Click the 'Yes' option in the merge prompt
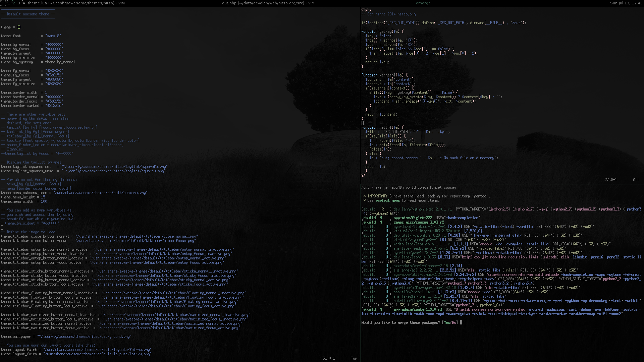This screenshot has width=644, height=362. (447, 322)
